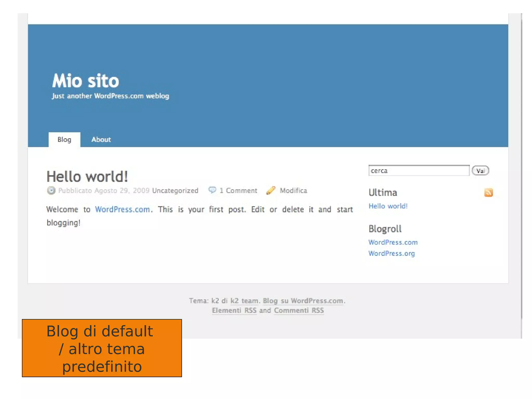Follow the WordPress.com link in post text
The width and height of the screenshot is (532, 399).
pos(122,210)
